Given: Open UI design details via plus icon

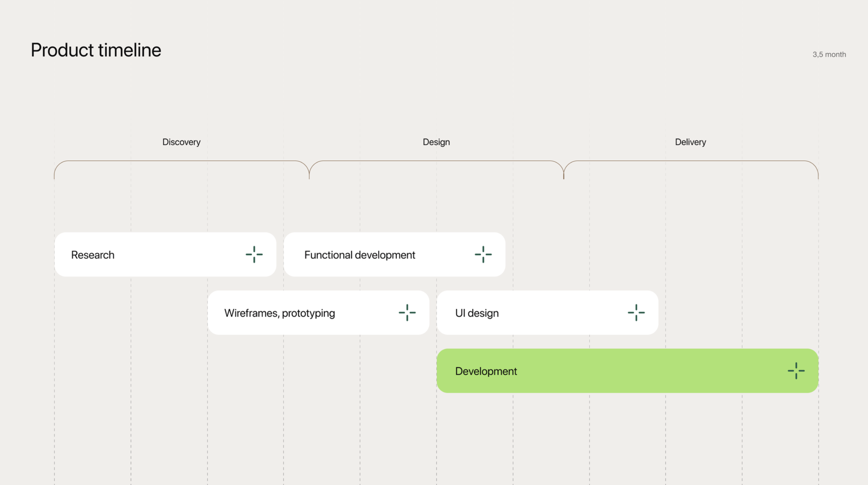Looking at the screenshot, I should point(636,313).
